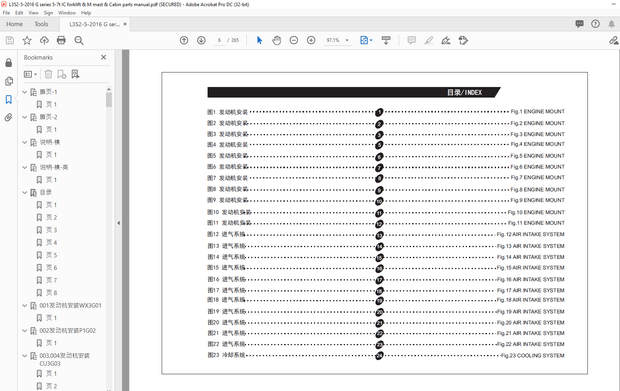
Task: Collapse the navigation pane arrow
Action: click(x=119, y=223)
